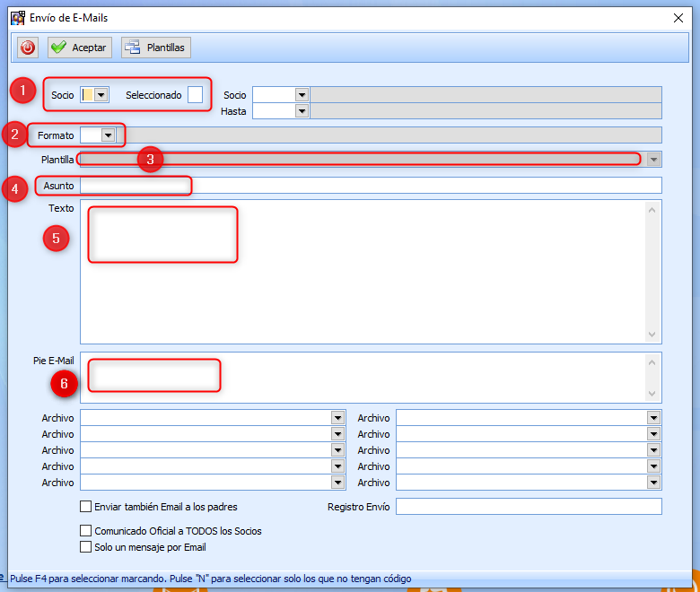Enable Enviar también Email a los padres
This screenshot has width=700, height=592.
[x=86, y=507]
